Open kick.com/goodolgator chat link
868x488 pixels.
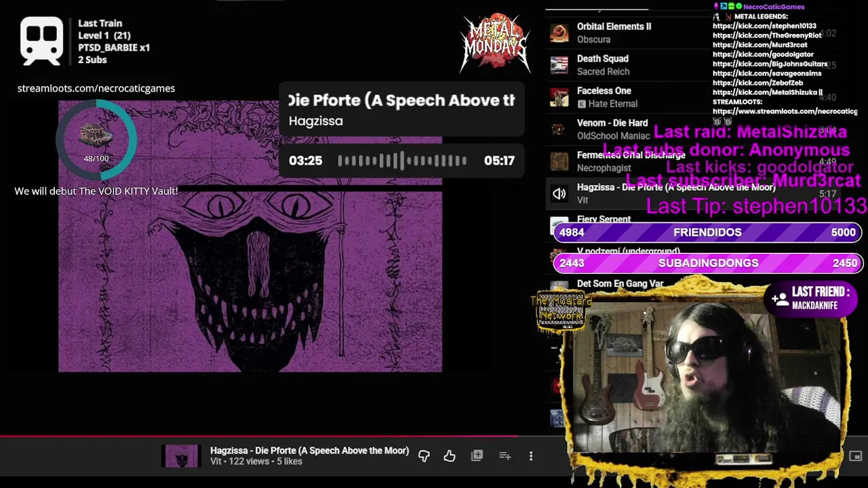tap(763, 54)
